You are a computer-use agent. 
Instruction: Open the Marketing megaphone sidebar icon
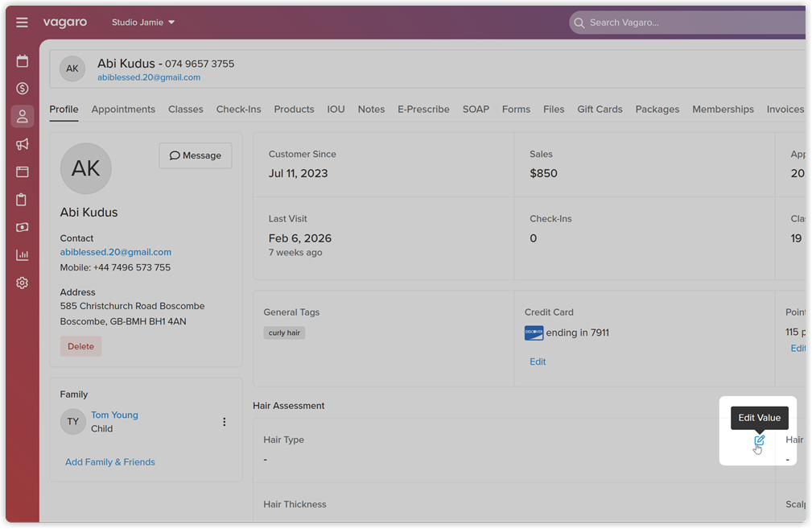pos(23,144)
